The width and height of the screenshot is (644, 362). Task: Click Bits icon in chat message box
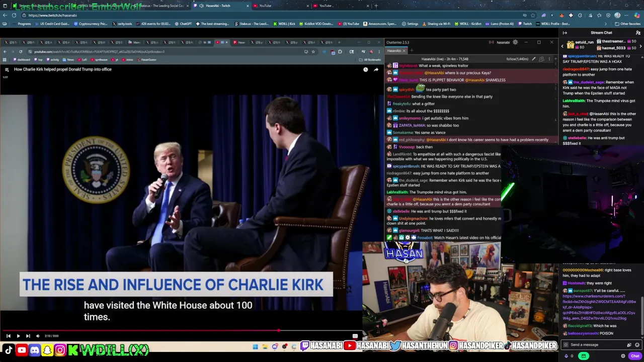[x=629, y=345]
